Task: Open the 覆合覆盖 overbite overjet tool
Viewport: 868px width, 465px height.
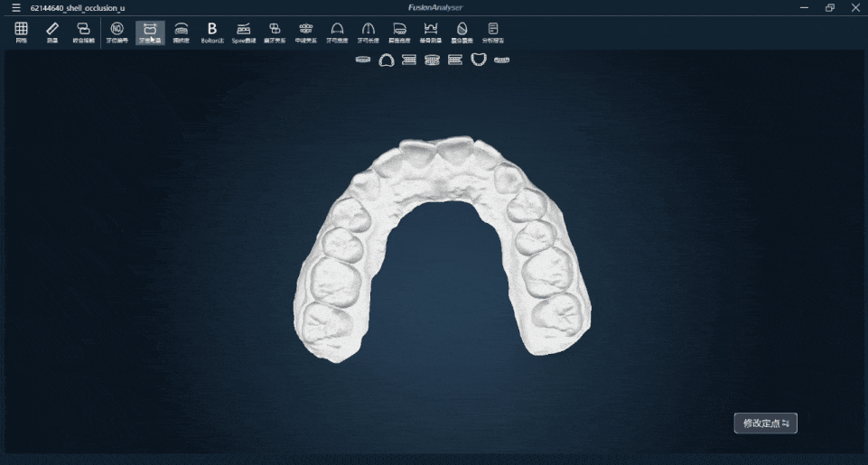Action: tap(462, 33)
